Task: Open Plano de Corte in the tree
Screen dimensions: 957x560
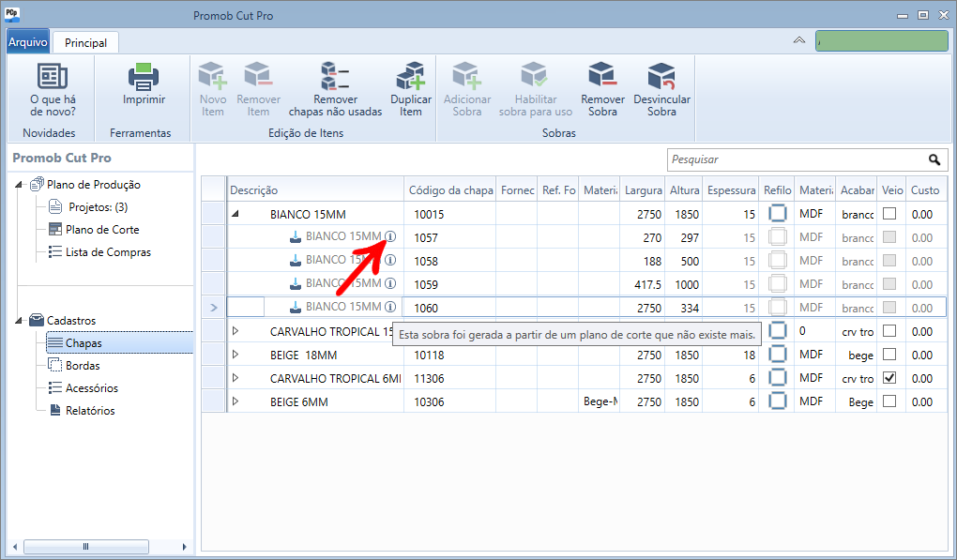Action: [102, 230]
